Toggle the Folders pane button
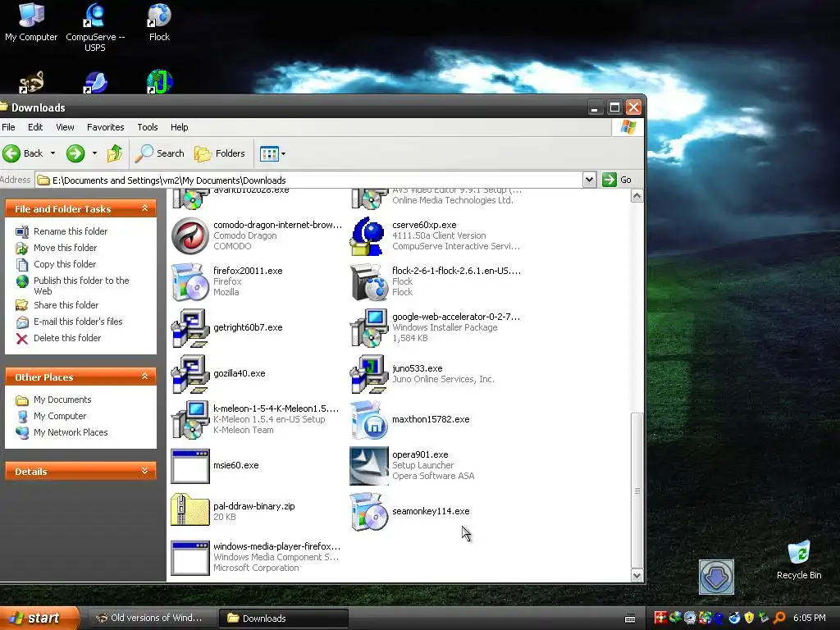This screenshot has height=630, width=840. tap(220, 153)
